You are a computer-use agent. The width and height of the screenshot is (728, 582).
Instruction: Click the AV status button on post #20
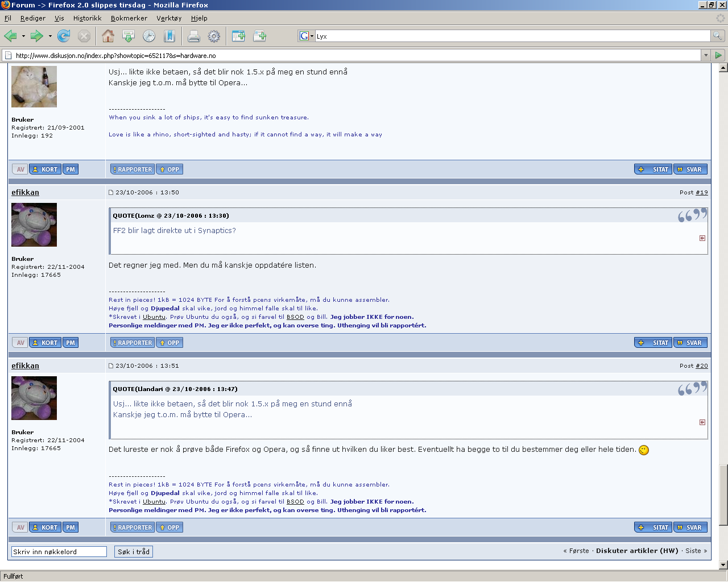(x=20, y=527)
